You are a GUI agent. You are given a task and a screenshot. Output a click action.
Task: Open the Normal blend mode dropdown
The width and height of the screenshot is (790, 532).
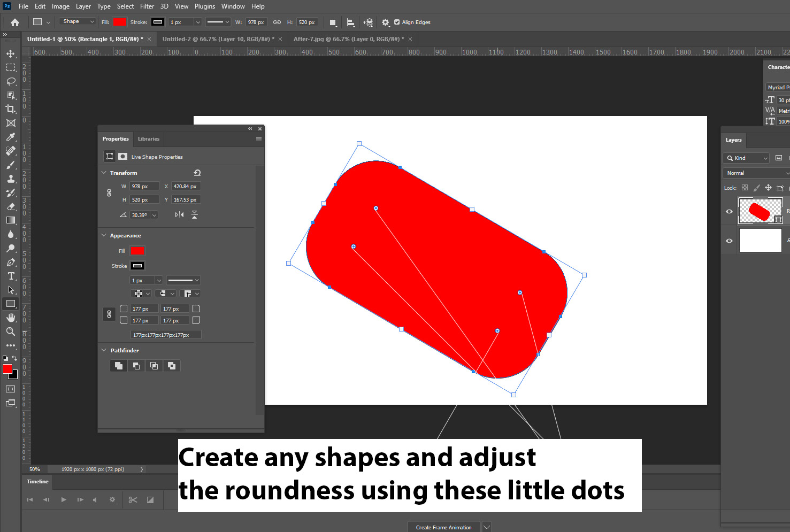coord(756,173)
